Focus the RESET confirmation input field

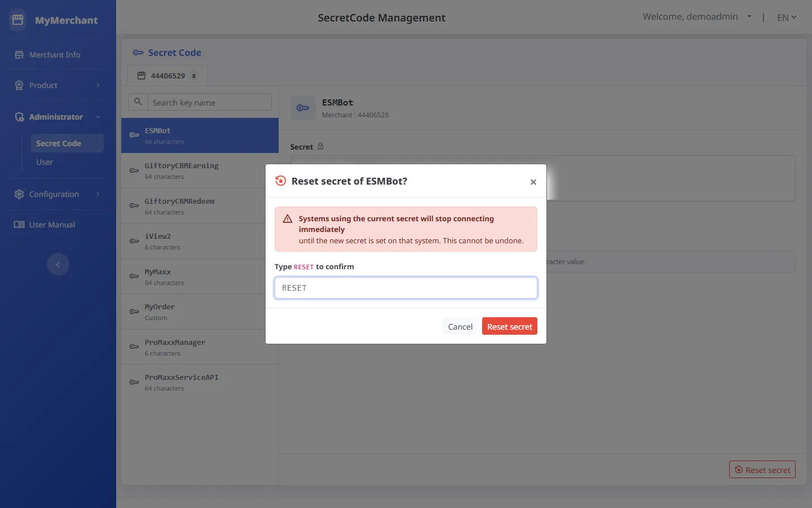406,288
